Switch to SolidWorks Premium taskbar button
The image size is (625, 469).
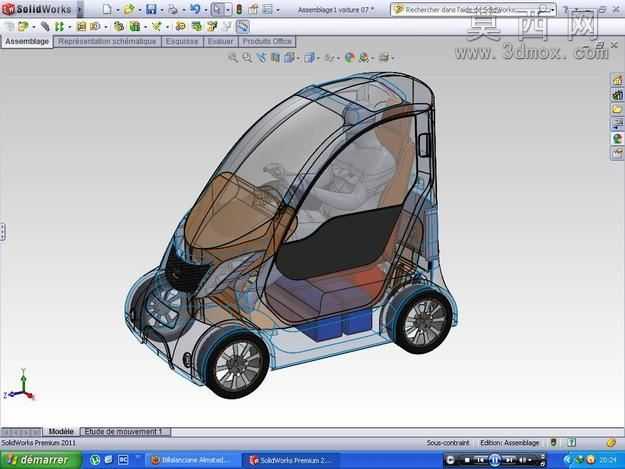(291, 461)
